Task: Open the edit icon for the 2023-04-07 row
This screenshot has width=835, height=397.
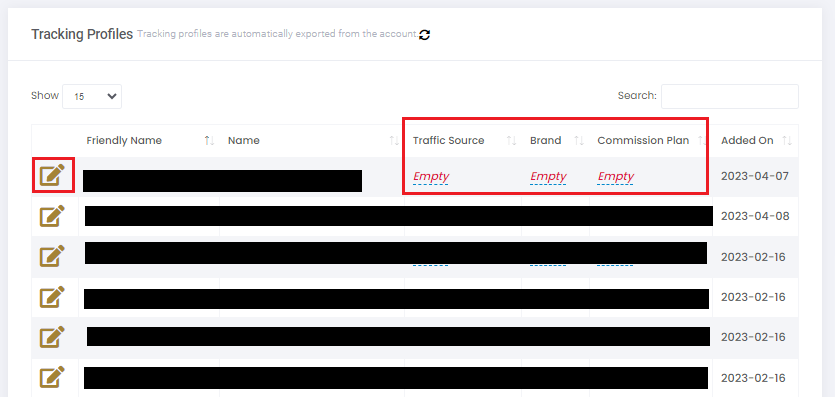Action: point(52,175)
